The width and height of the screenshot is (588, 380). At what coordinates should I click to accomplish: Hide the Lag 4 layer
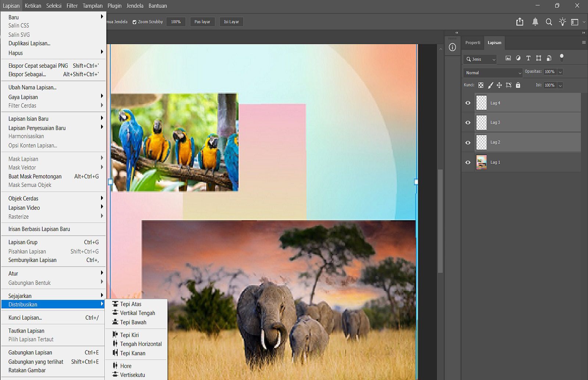click(468, 103)
